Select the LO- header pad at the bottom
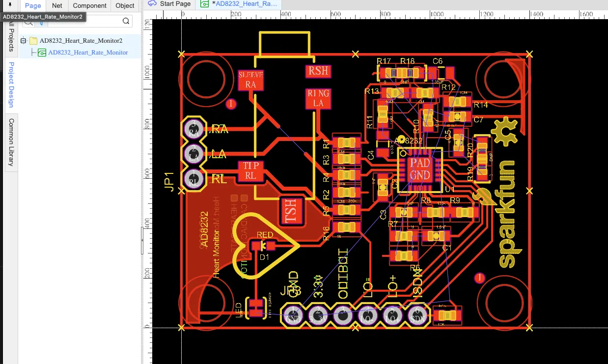The width and height of the screenshot is (608, 364). (x=368, y=315)
